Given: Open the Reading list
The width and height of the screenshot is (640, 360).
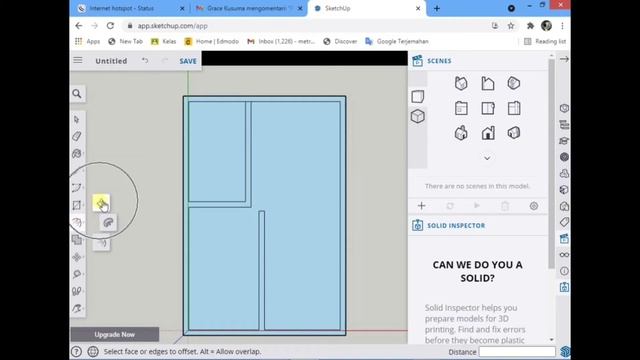Looking at the screenshot, I should pos(545,41).
